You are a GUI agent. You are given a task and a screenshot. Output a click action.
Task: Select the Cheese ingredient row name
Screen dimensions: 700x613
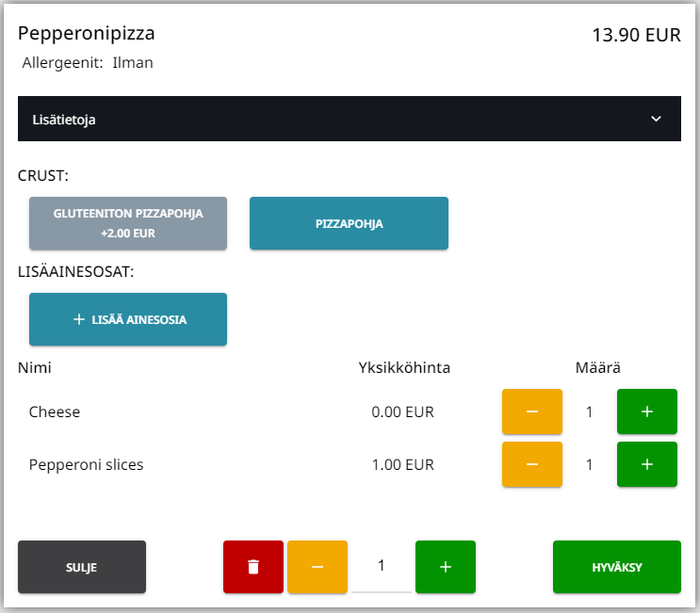coord(55,412)
